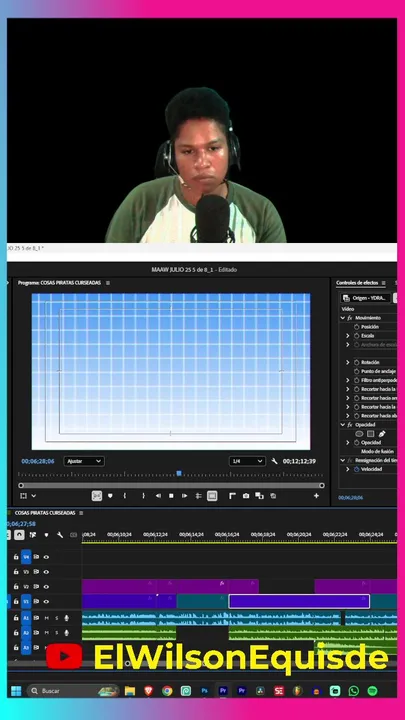Toggle sync lock on track V4
The height and width of the screenshot is (720, 405).
(36, 557)
